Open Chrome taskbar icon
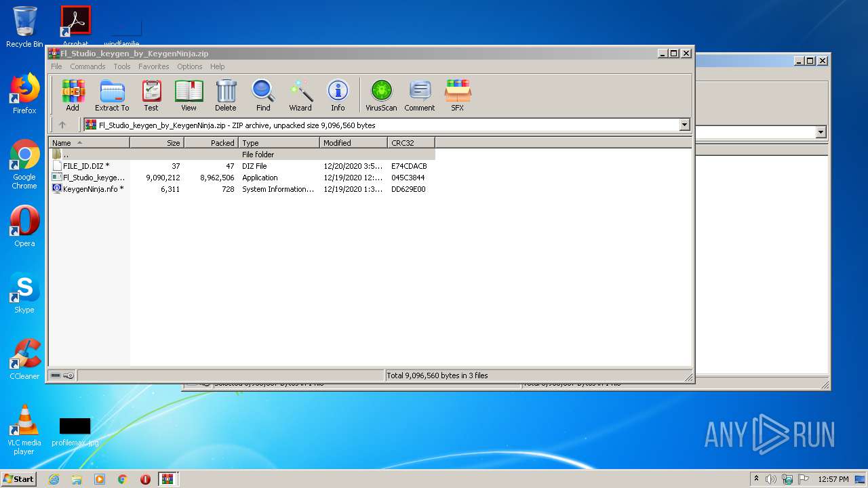 pyautogui.click(x=123, y=479)
